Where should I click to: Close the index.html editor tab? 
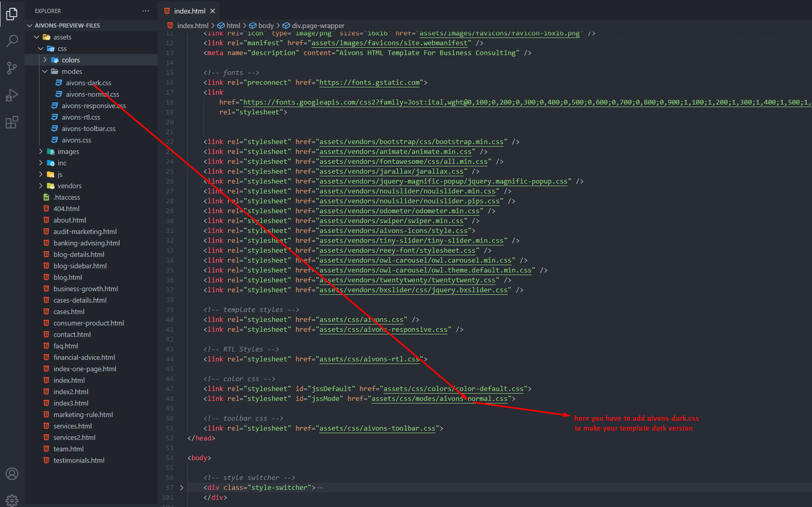pyautogui.click(x=213, y=11)
